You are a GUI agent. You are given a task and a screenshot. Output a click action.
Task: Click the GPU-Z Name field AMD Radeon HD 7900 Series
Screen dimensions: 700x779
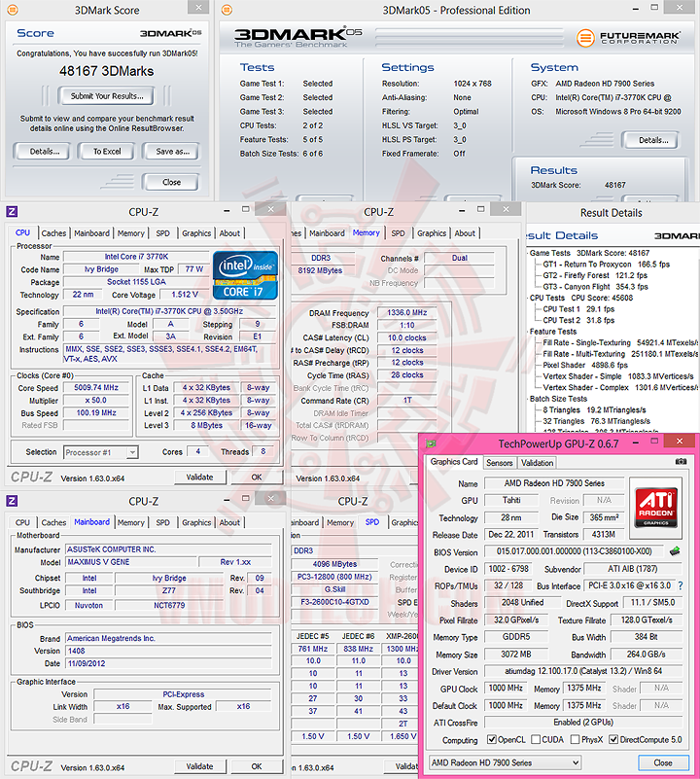554,483
